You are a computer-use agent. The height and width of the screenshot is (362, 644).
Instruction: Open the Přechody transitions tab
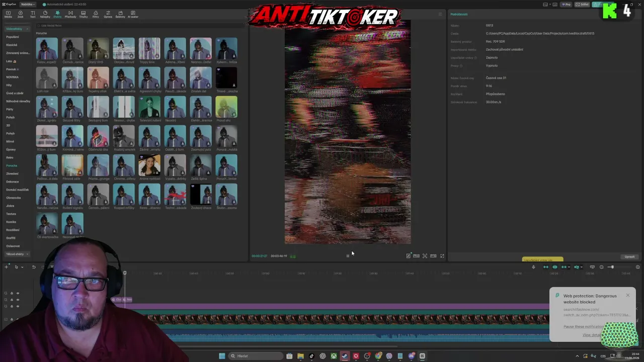pyautogui.click(x=70, y=14)
